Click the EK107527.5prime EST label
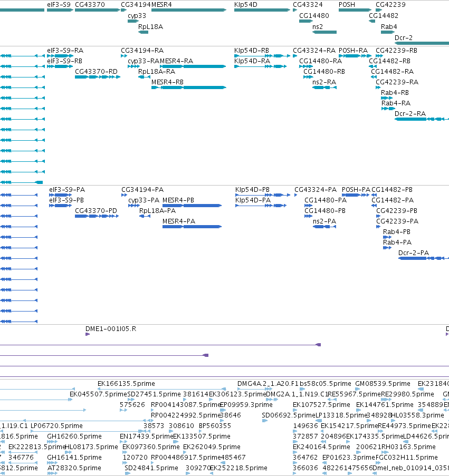The width and height of the screenshot is (449, 476). pos(321,405)
